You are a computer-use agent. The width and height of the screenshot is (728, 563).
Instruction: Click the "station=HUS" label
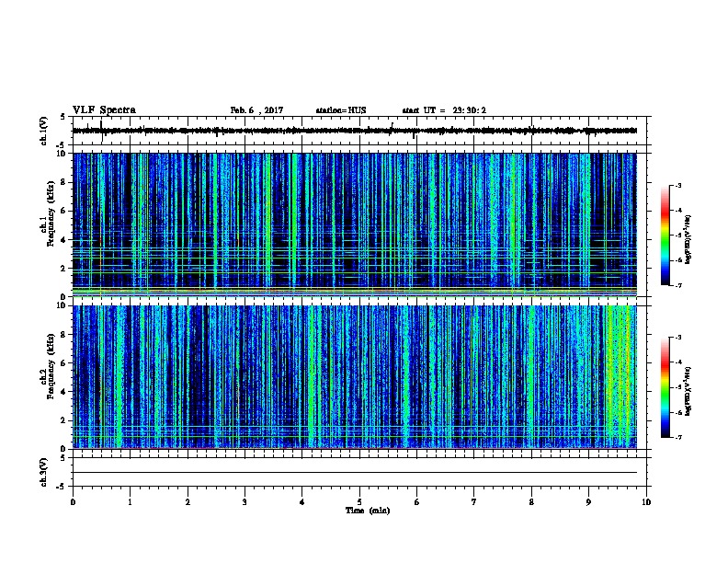tap(341, 110)
